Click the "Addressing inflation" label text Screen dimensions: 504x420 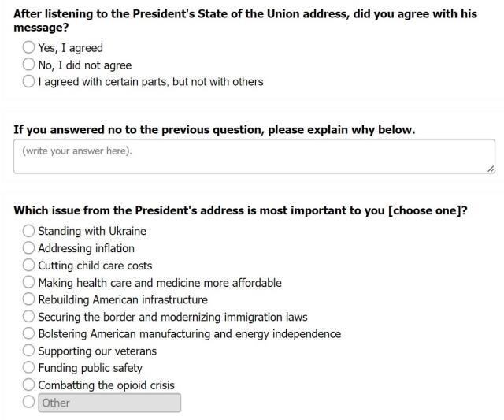(87, 248)
